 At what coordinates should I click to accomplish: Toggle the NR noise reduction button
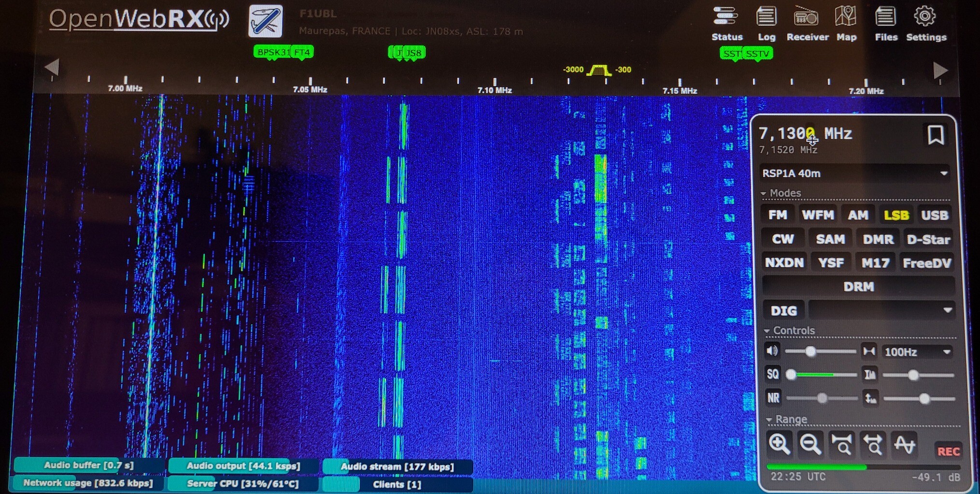[x=773, y=398]
